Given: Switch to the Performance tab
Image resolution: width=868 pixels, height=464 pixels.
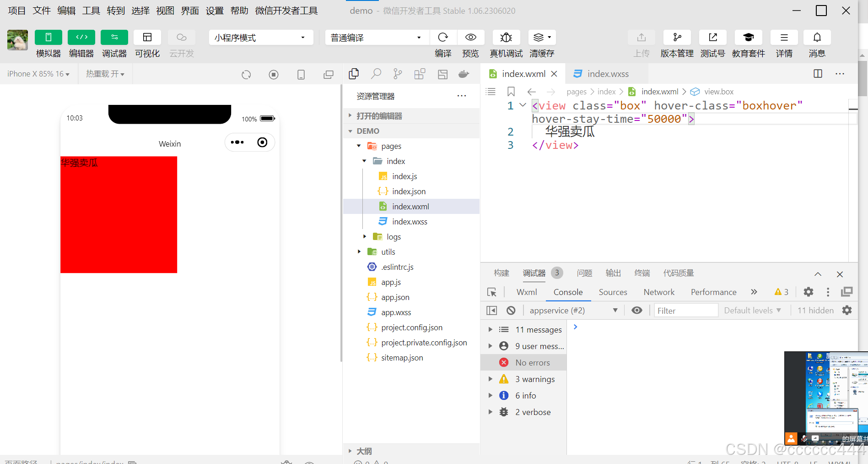Looking at the screenshot, I should pyautogui.click(x=713, y=292).
